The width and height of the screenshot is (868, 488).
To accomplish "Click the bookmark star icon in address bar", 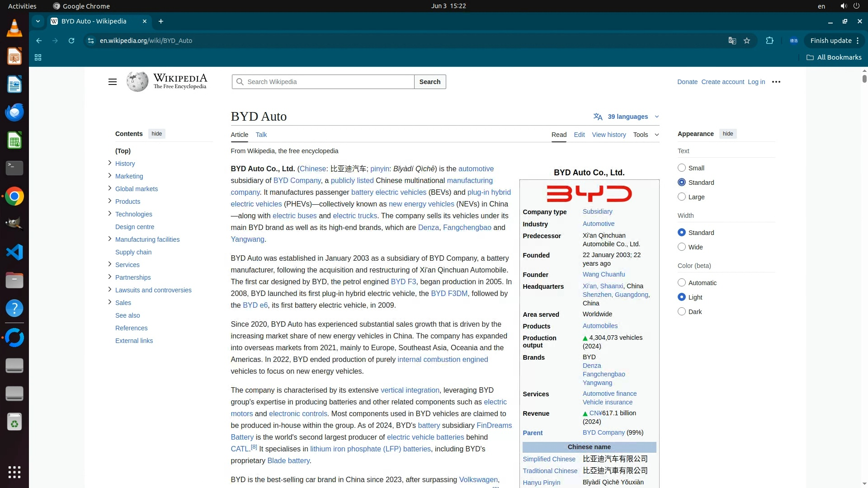I will [x=747, y=41].
